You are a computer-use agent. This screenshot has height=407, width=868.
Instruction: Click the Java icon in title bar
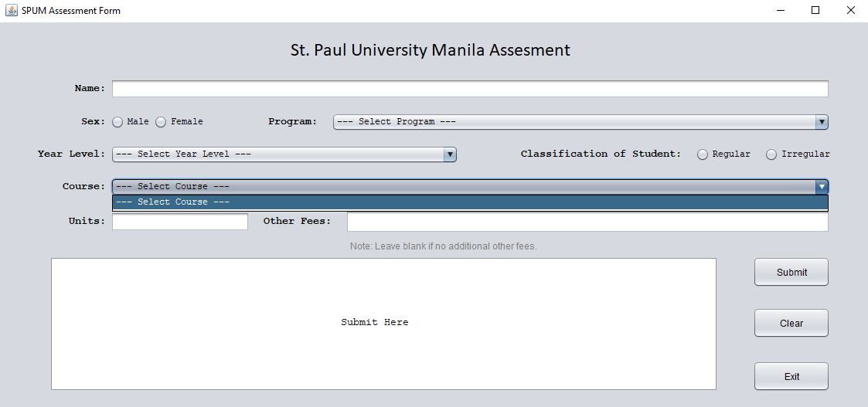pyautogui.click(x=11, y=11)
